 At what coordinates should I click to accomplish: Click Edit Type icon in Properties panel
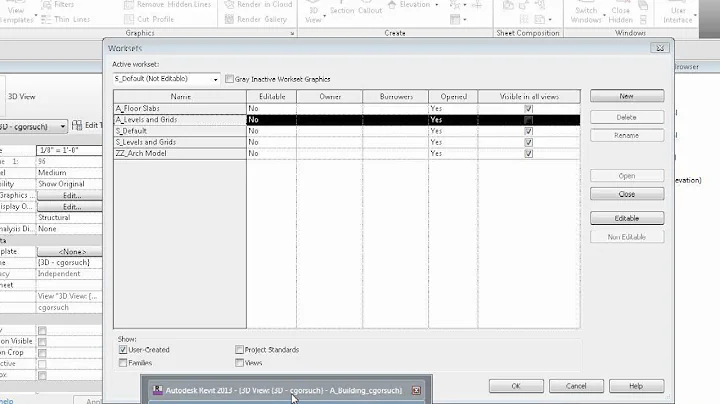click(x=77, y=125)
